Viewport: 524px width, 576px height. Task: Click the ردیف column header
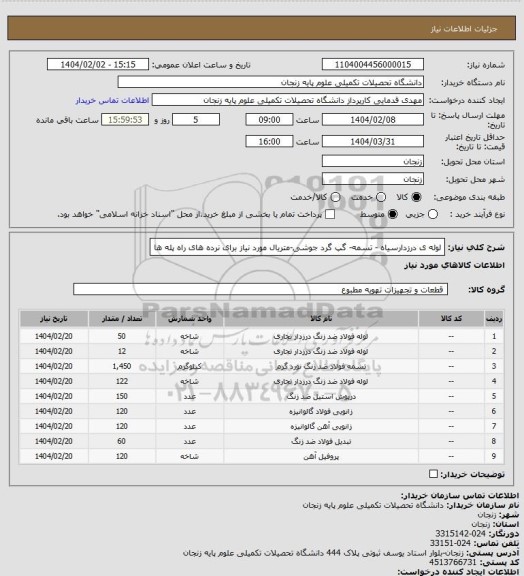(x=494, y=319)
